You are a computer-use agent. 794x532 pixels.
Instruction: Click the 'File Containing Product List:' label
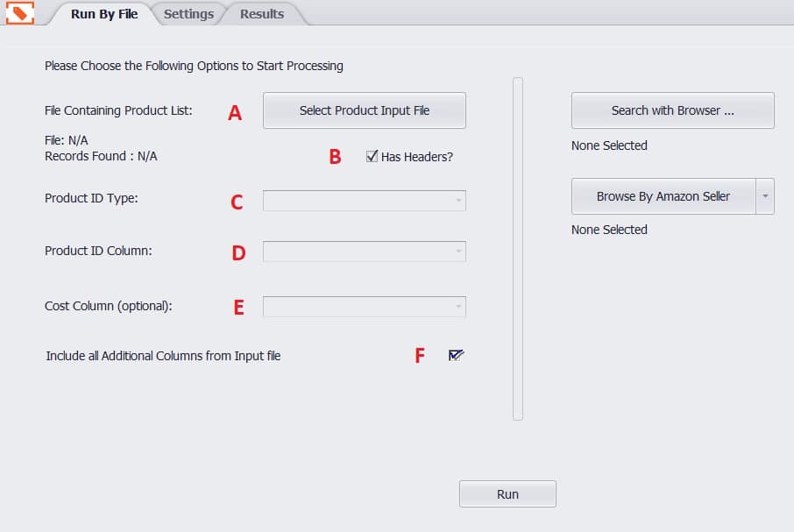(118, 110)
